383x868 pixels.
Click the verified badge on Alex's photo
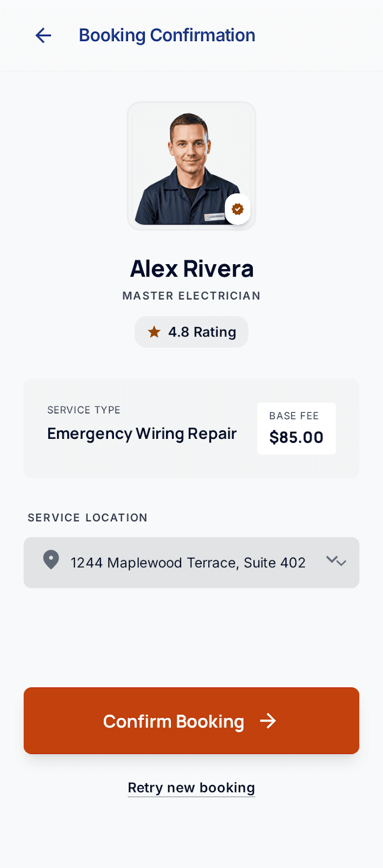[x=238, y=208]
